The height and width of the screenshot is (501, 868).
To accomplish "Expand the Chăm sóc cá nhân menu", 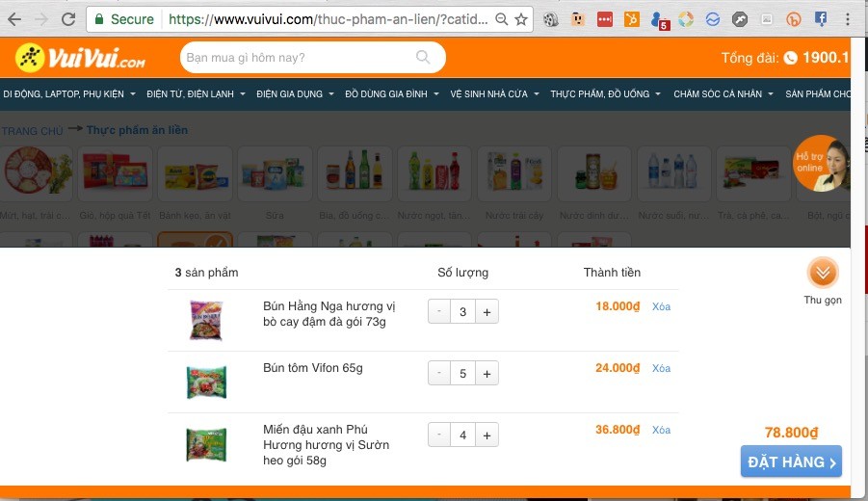I will pyautogui.click(x=723, y=94).
